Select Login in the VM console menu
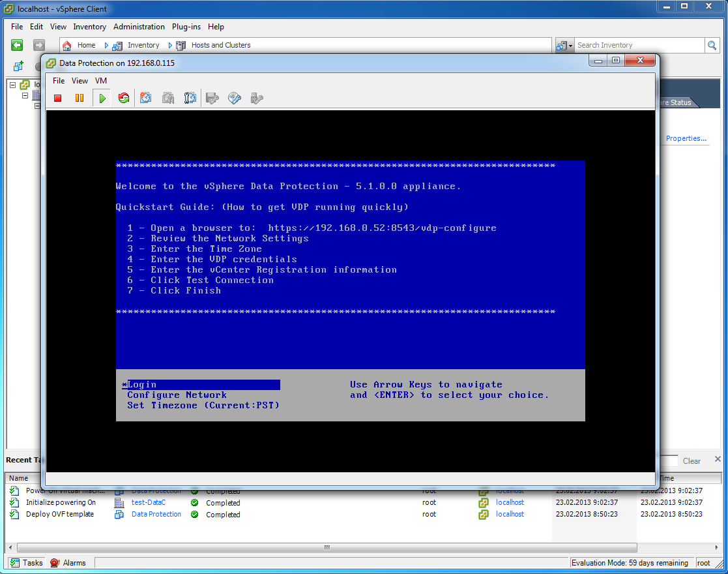This screenshot has width=728, height=574. [201, 384]
